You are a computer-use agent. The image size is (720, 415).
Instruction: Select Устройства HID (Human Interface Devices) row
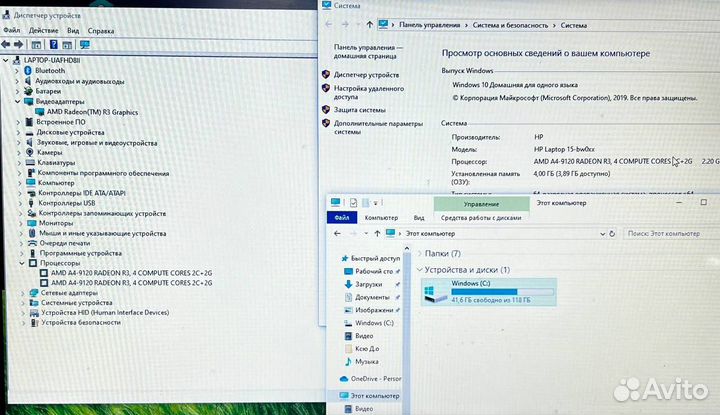[x=105, y=313]
